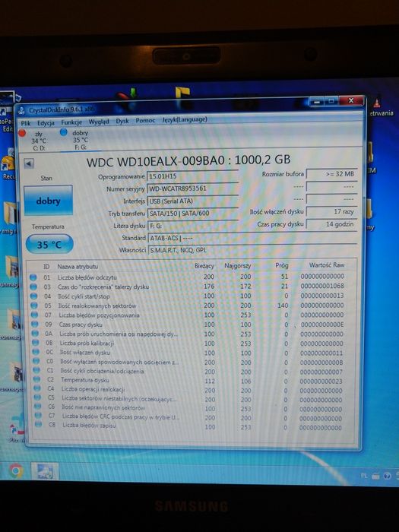The width and height of the screenshot is (399, 532).
Task: Click status dot of row C5 sektorów niestabilnych
Action: pos(37,397)
